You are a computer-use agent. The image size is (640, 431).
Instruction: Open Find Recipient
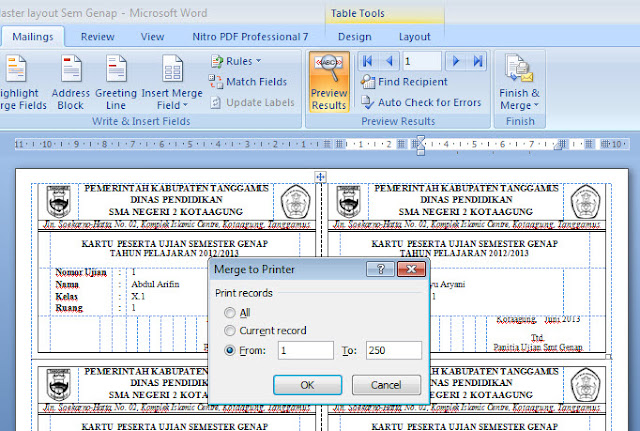click(404, 82)
